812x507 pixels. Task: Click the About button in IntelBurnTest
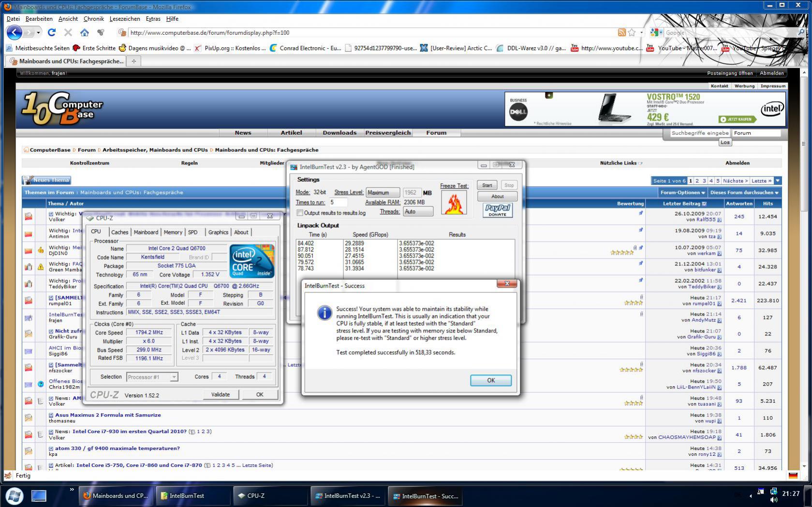coord(497,196)
